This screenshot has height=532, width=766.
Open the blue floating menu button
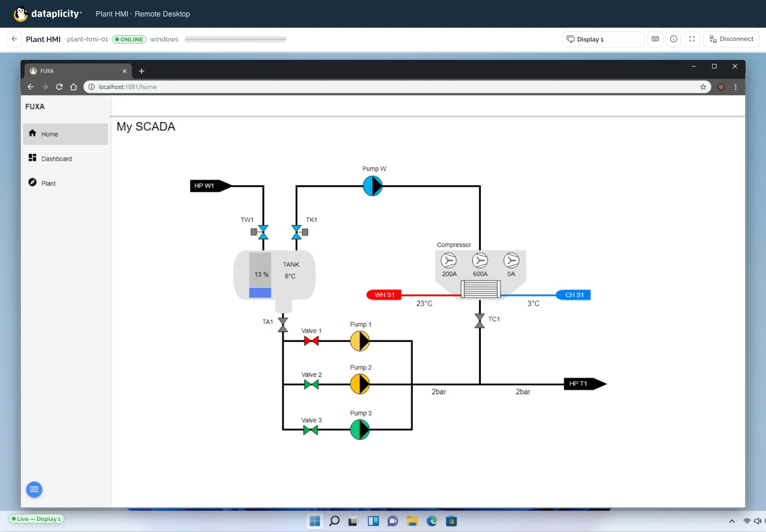tap(34, 489)
